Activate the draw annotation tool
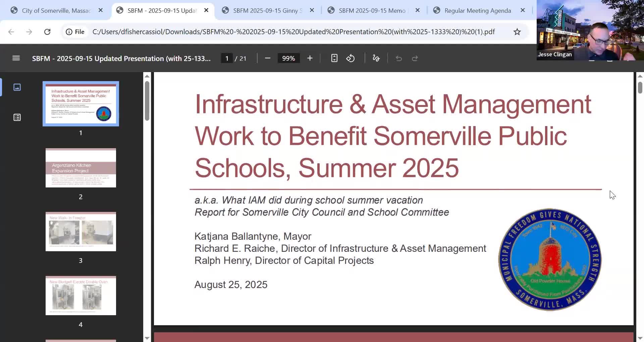Image resolution: width=644 pixels, height=342 pixels. tap(376, 58)
